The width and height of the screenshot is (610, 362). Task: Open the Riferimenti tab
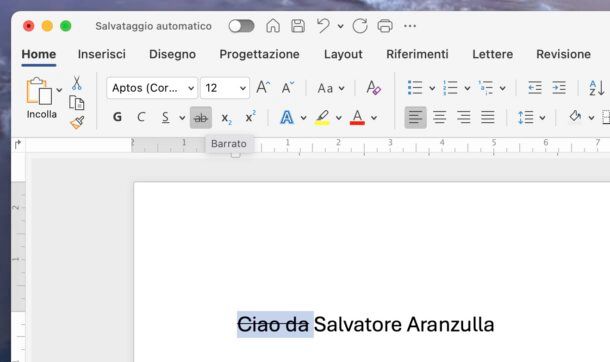tap(417, 54)
